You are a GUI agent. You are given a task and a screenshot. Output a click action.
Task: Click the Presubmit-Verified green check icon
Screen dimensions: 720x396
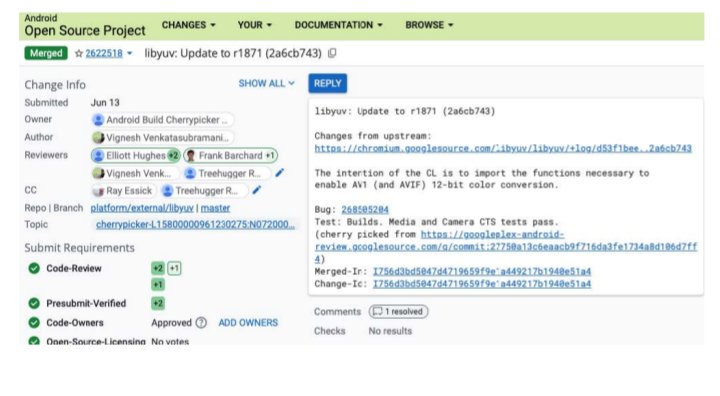click(34, 303)
